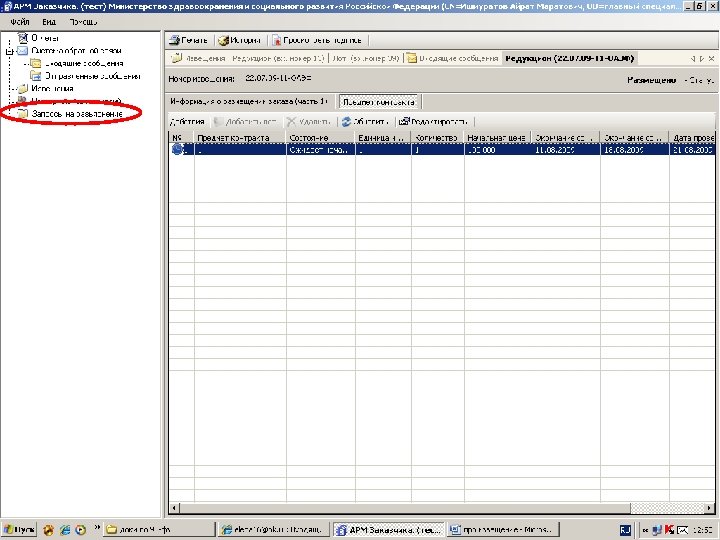The height and width of the screenshot is (540, 720).
Task: Click the view signature toolbar button
Action: click(317, 40)
